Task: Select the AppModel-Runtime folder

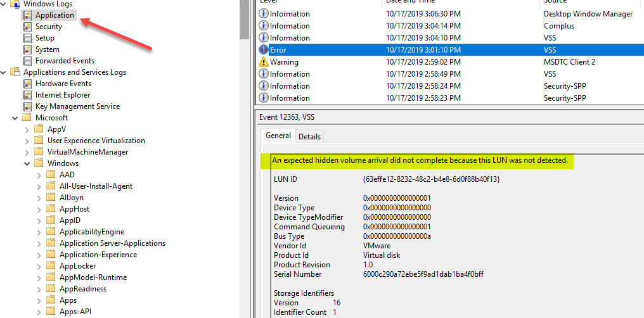Action: [x=93, y=277]
